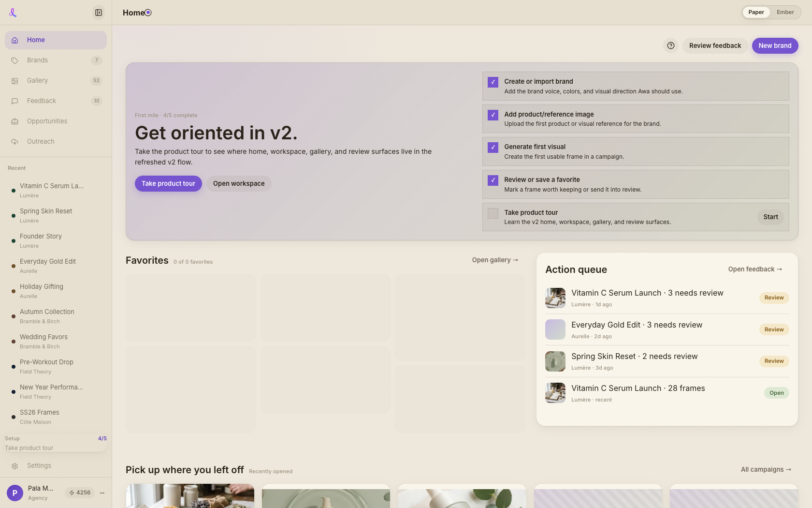Collapse the sidebar panel

tap(99, 13)
